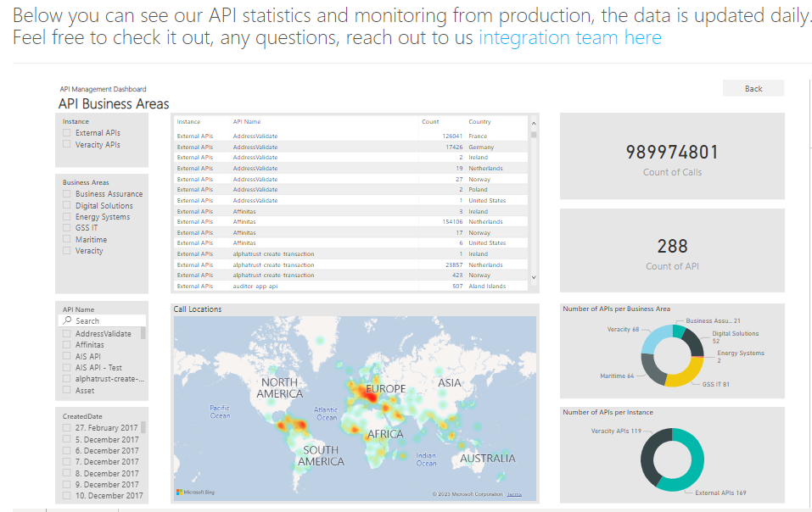Sort table by Country column header
Viewport: 812px width, 512px height.
pos(479,122)
